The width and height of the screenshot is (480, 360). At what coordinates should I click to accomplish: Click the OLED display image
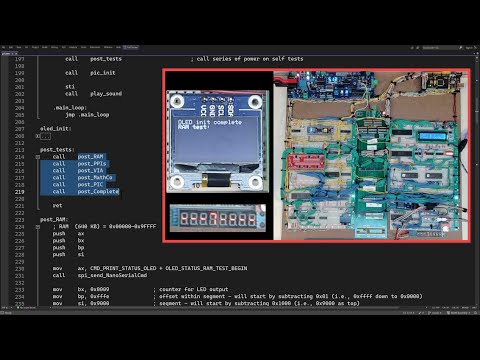[x=218, y=141]
